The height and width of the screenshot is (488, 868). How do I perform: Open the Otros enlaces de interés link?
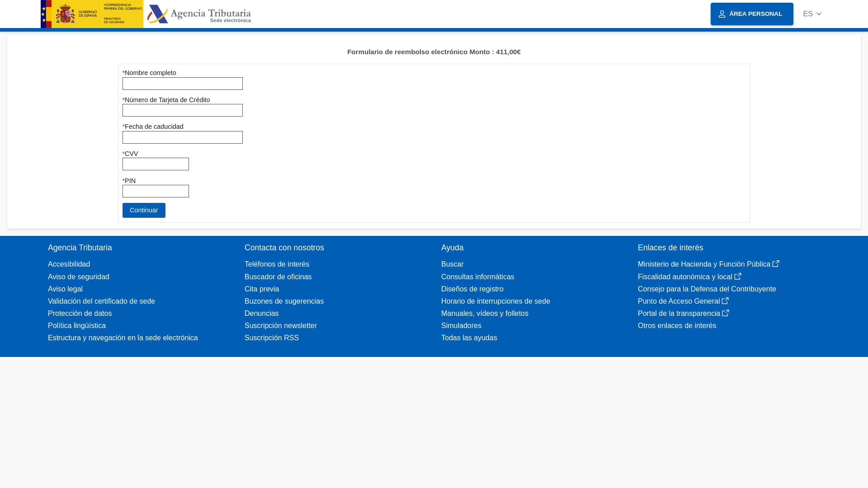point(677,325)
